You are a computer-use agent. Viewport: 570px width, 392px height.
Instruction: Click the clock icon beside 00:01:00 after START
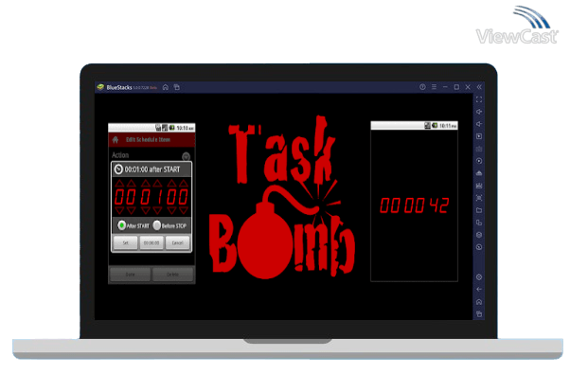118,169
